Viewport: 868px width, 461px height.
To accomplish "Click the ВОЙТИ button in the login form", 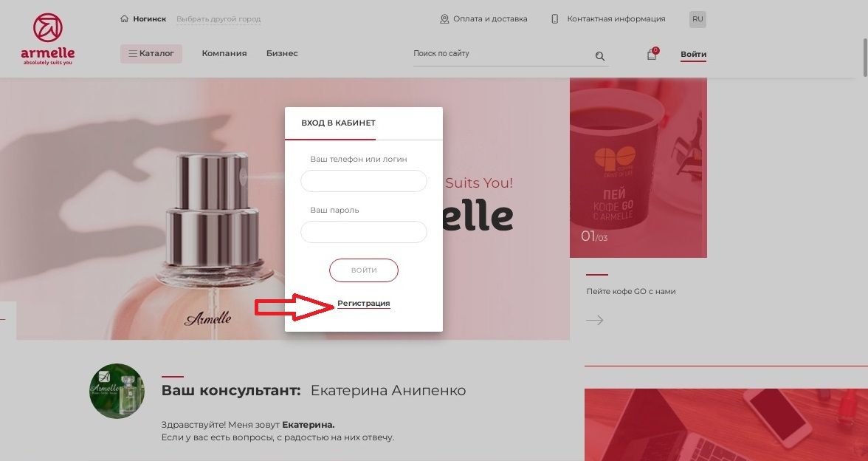I will click(364, 270).
